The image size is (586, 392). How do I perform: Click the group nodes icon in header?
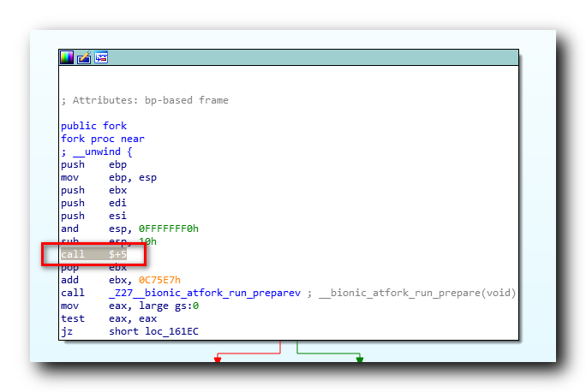tap(101, 57)
